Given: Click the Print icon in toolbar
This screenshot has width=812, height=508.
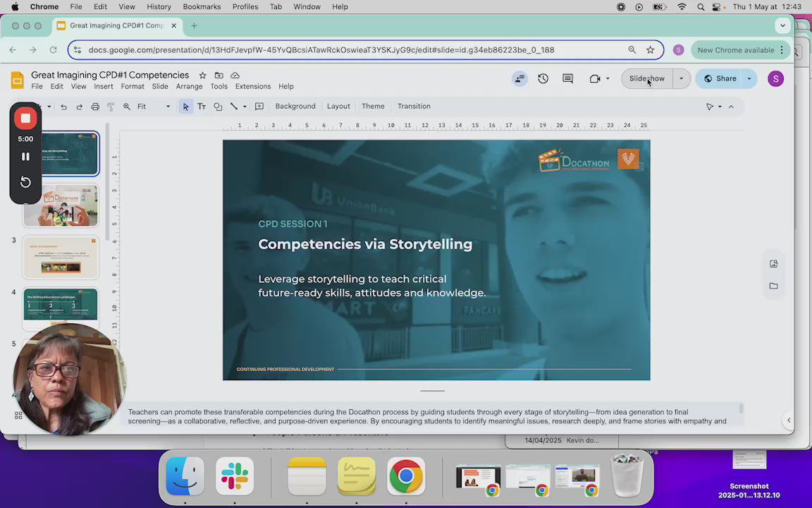Looking at the screenshot, I should point(95,107).
